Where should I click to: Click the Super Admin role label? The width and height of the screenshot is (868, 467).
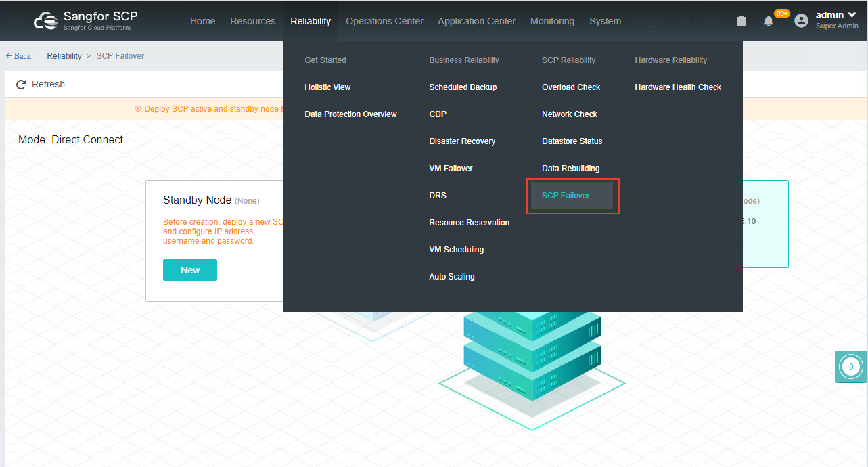[837, 26]
